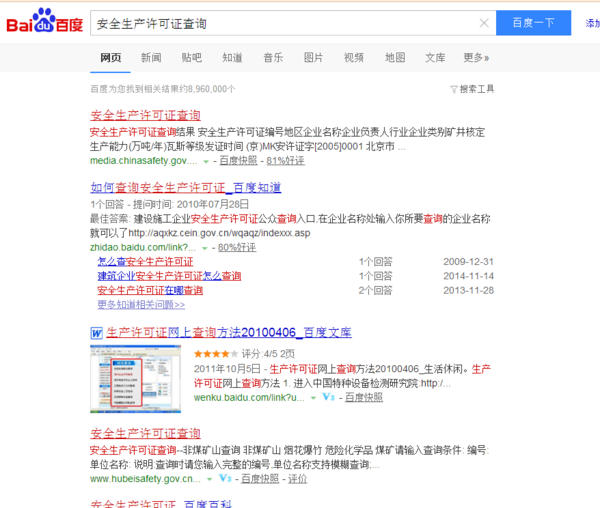Expand dropdown arrow beside media.chinasafety.gov

point(206,162)
